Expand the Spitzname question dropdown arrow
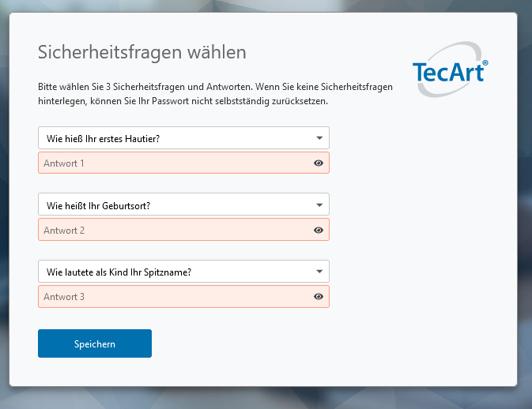Viewport: 532px width, 409px height. click(x=319, y=272)
